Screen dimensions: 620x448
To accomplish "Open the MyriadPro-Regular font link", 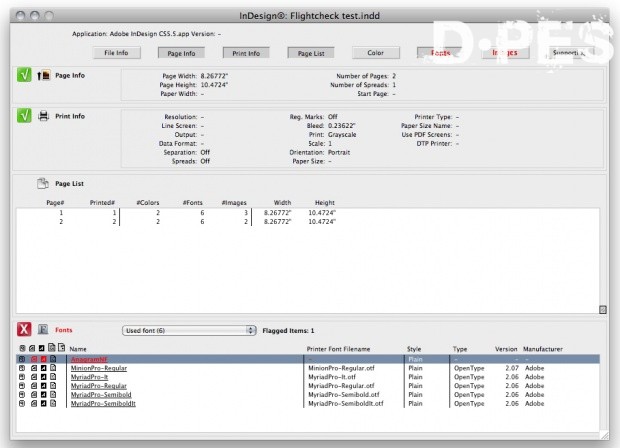I will click(x=99, y=386).
